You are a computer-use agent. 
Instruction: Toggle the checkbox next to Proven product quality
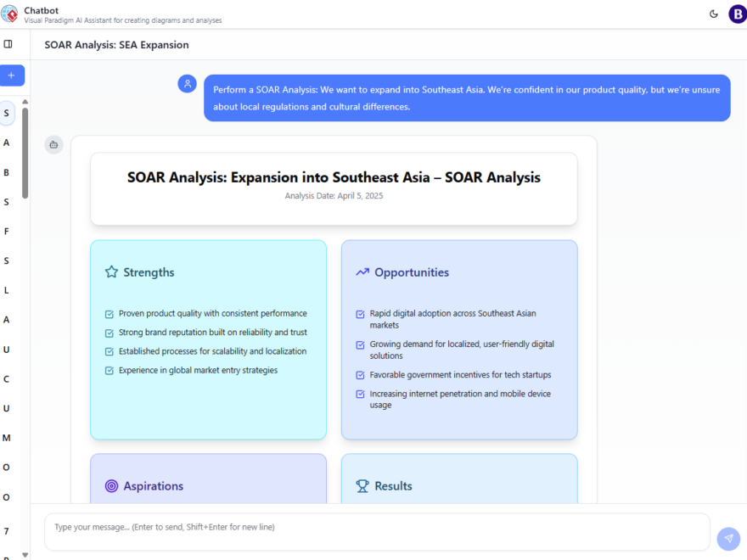(109, 313)
